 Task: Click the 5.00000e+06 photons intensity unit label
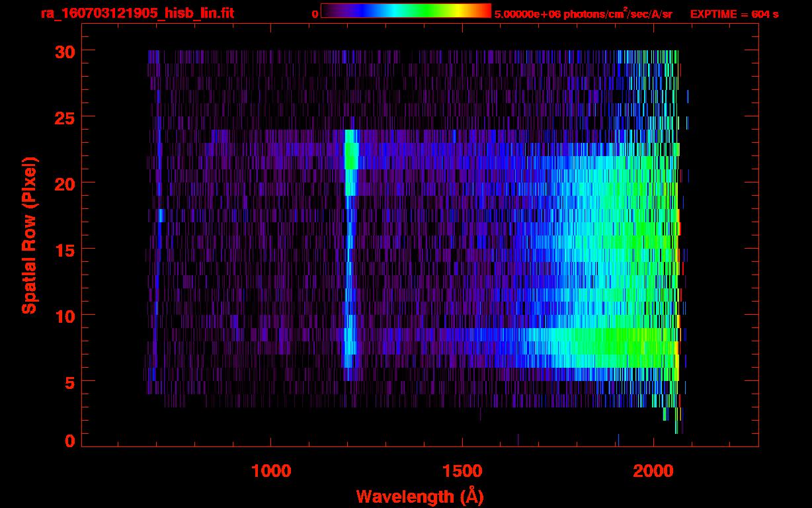pyautogui.click(x=583, y=14)
